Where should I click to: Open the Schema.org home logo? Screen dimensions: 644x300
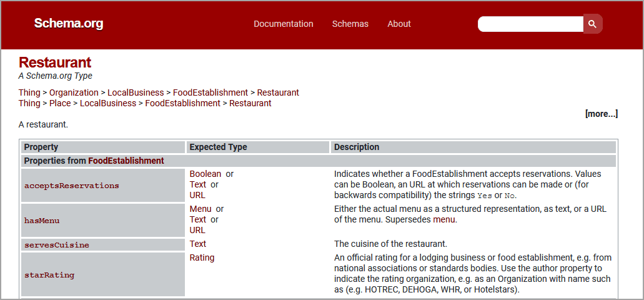tap(69, 23)
